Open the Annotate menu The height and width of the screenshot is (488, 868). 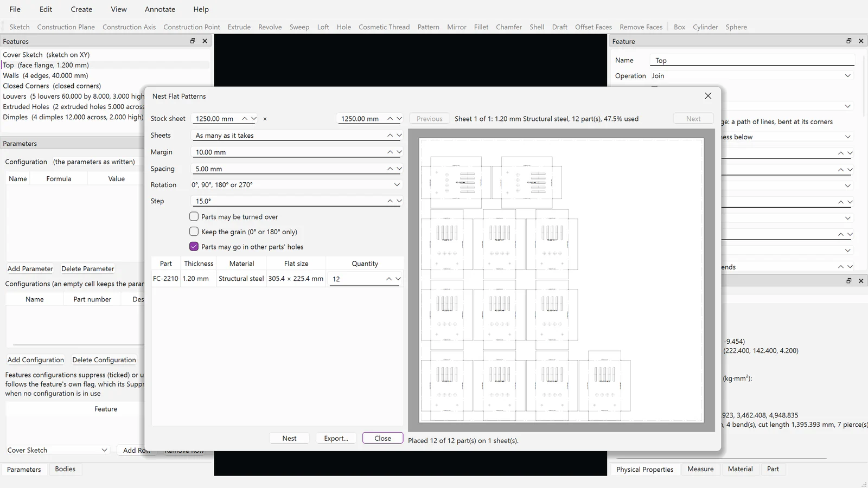pyautogui.click(x=160, y=9)
